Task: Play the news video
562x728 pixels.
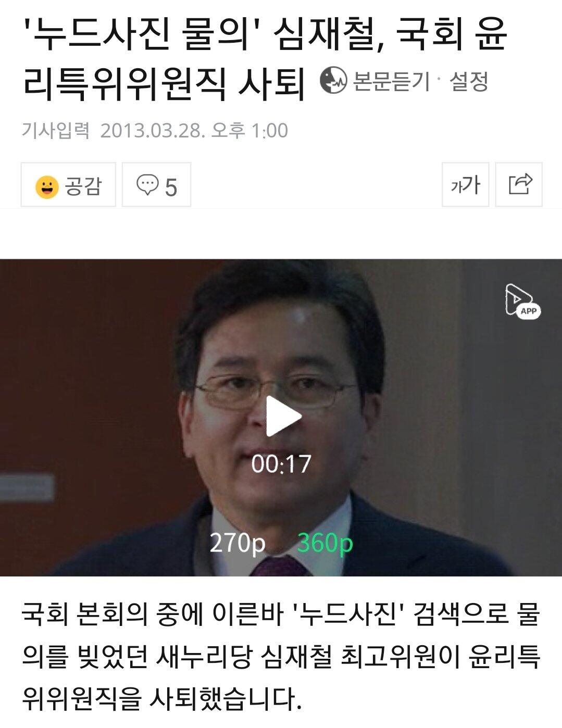Action: click(x=283, y=416)
